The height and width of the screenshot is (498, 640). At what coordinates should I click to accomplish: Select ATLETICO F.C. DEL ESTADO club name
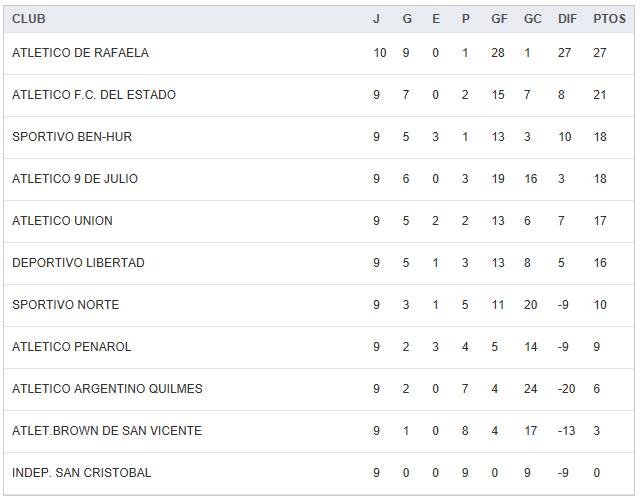click(x=94, y=95)
